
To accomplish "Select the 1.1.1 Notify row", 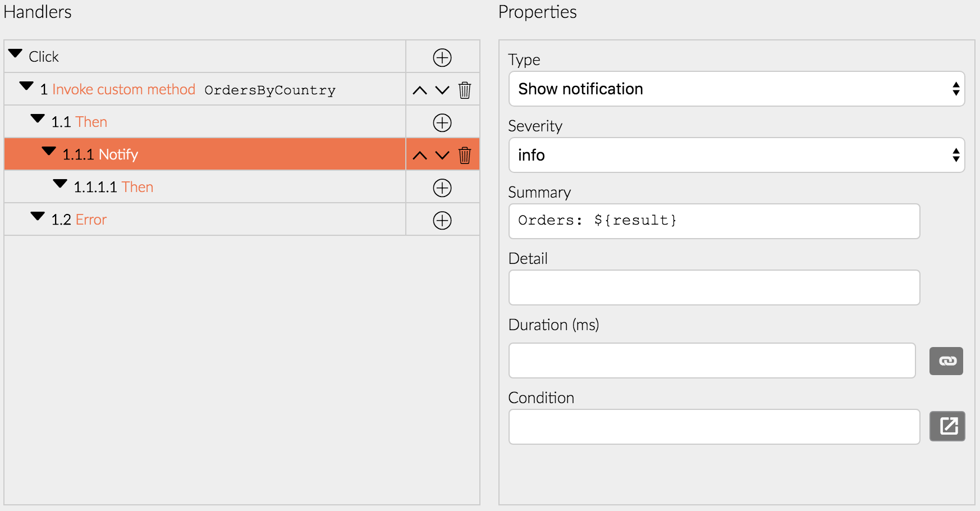I will pyautogui.click(x=205, y=154).
